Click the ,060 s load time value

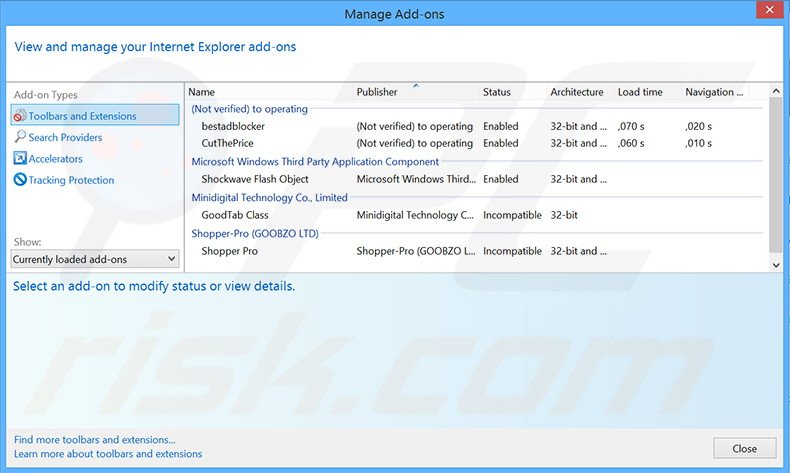[x=631, y=143]
